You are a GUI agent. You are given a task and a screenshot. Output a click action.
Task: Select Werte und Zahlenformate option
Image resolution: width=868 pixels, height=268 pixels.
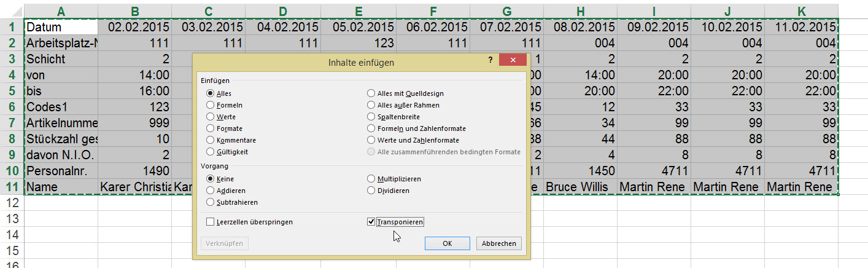[371, 140]
